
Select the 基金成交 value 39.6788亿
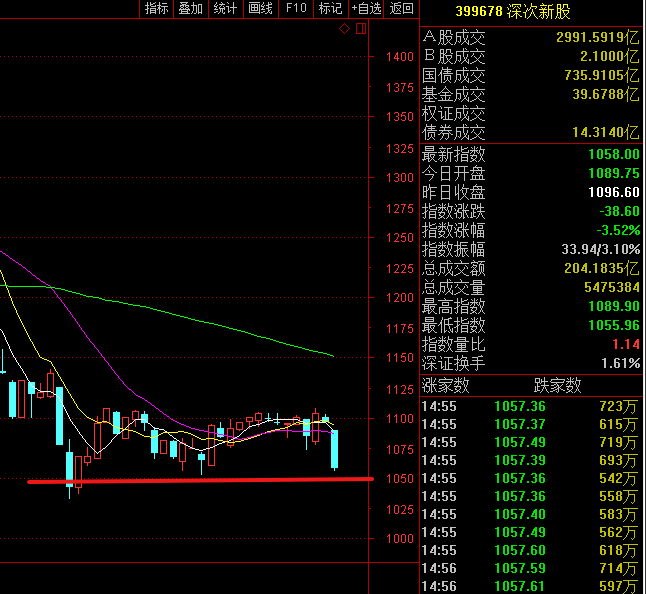[606, 94]
